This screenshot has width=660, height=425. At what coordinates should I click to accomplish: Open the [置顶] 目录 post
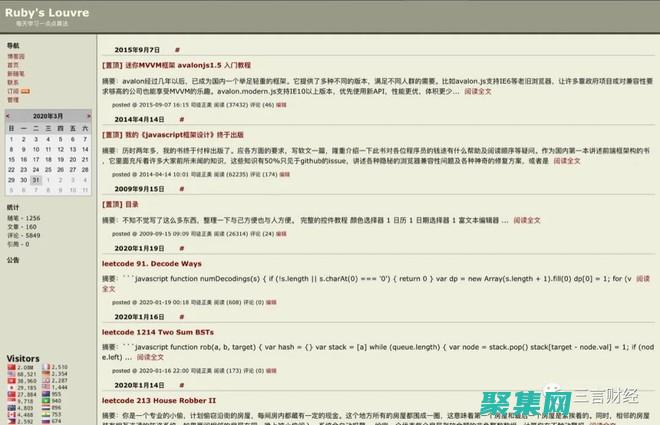pyautogui.click(x=120, y=204)
